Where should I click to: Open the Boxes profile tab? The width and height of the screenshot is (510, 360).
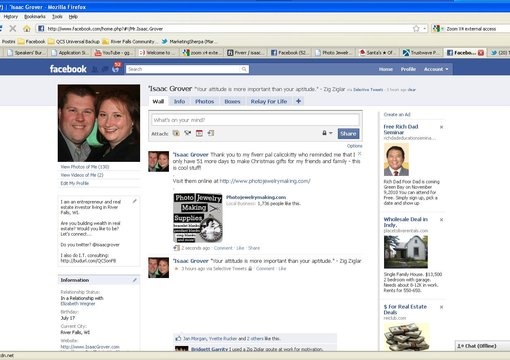[232, 101]
